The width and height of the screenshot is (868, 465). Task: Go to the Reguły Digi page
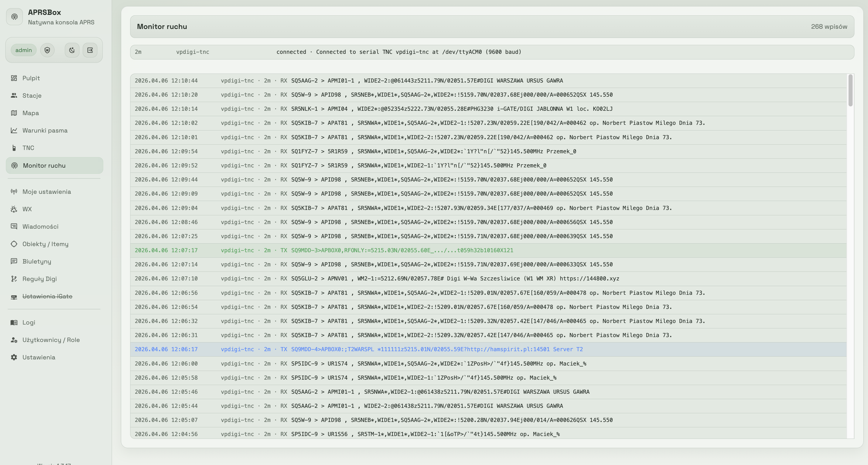pyautogui.click(x=39, y=279)
